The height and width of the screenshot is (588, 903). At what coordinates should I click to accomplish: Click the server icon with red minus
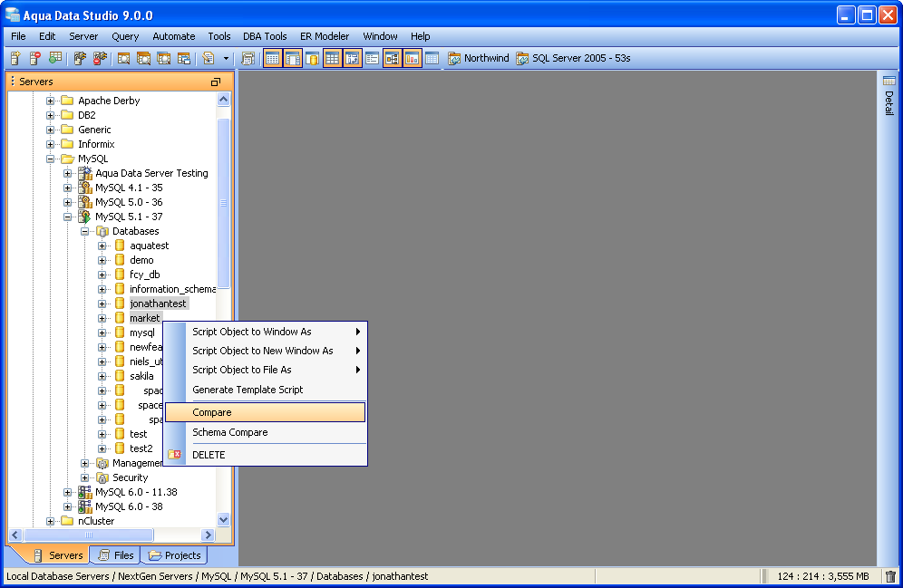(35, 58)
